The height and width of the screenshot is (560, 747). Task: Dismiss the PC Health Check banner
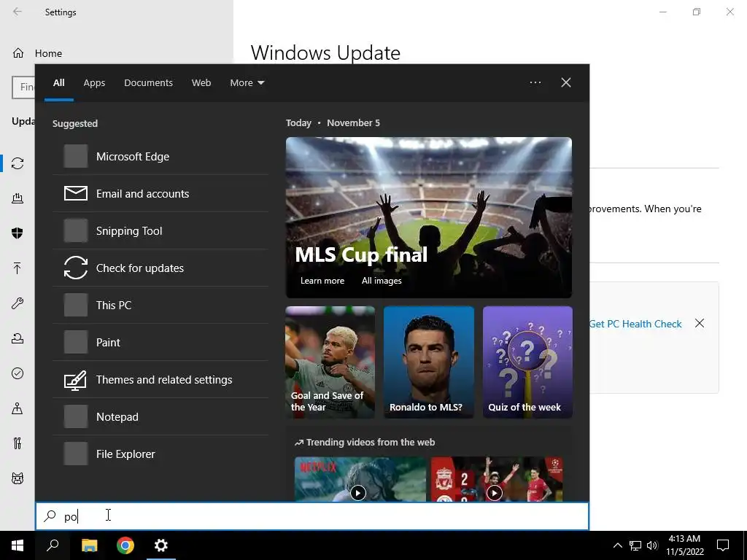[x=700, y=323]
